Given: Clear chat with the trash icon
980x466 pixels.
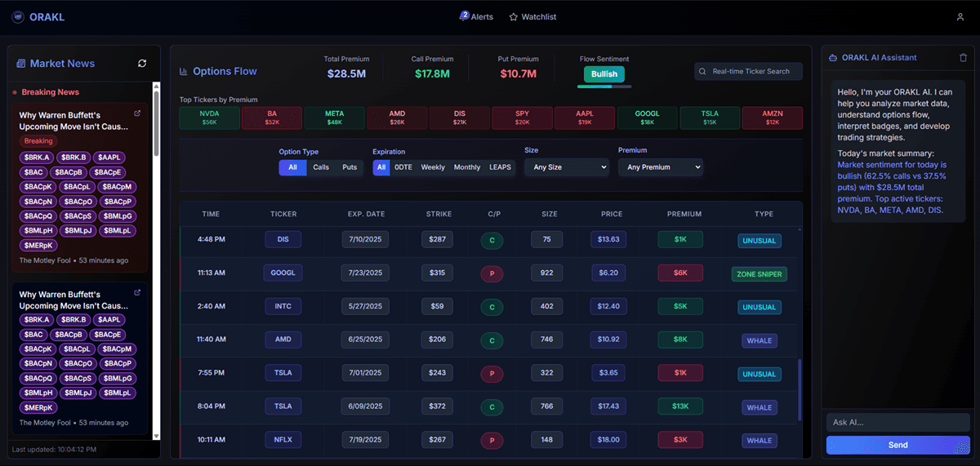Looking at the screenshot, I should 963,58.
